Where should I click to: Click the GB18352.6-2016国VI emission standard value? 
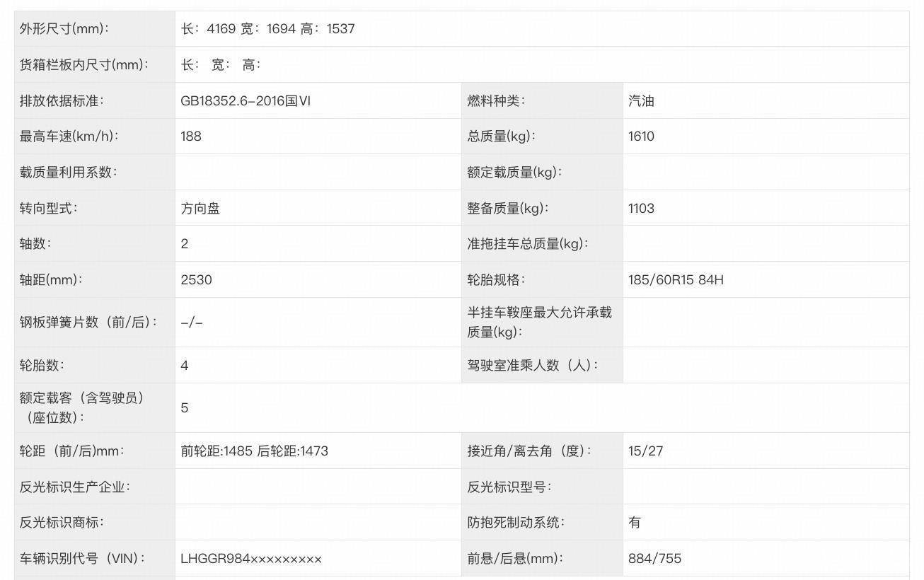[246, 100]
